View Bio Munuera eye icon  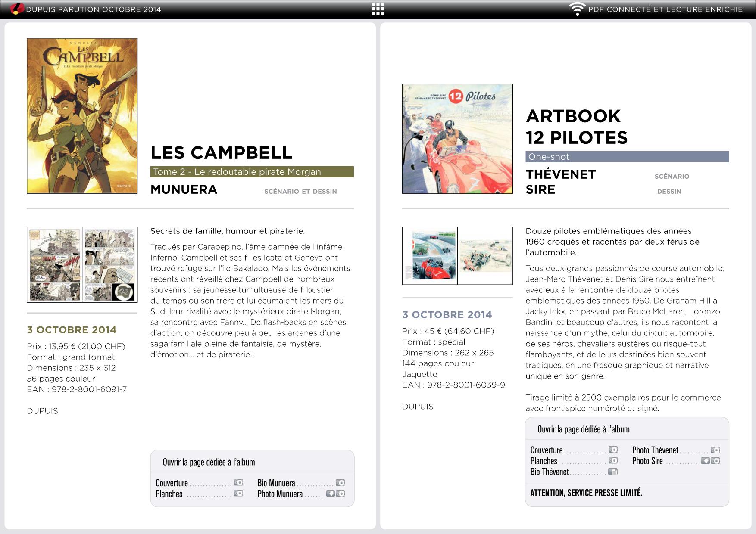click(x=340, y=483)
